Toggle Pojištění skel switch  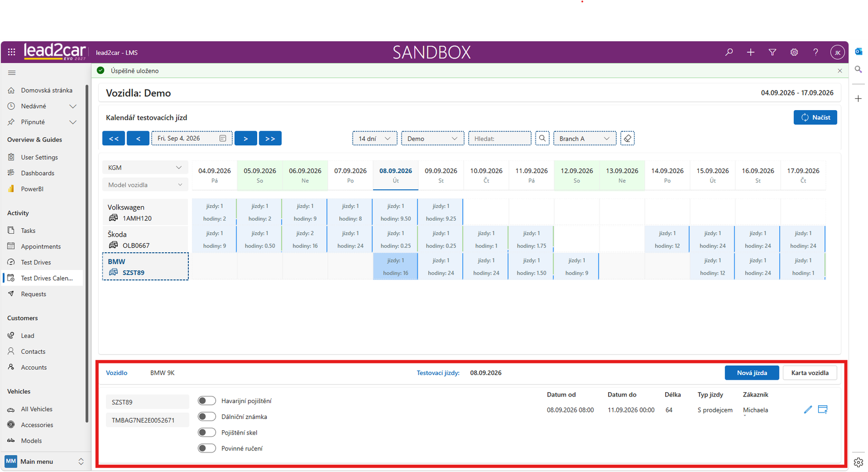point(207,432)
